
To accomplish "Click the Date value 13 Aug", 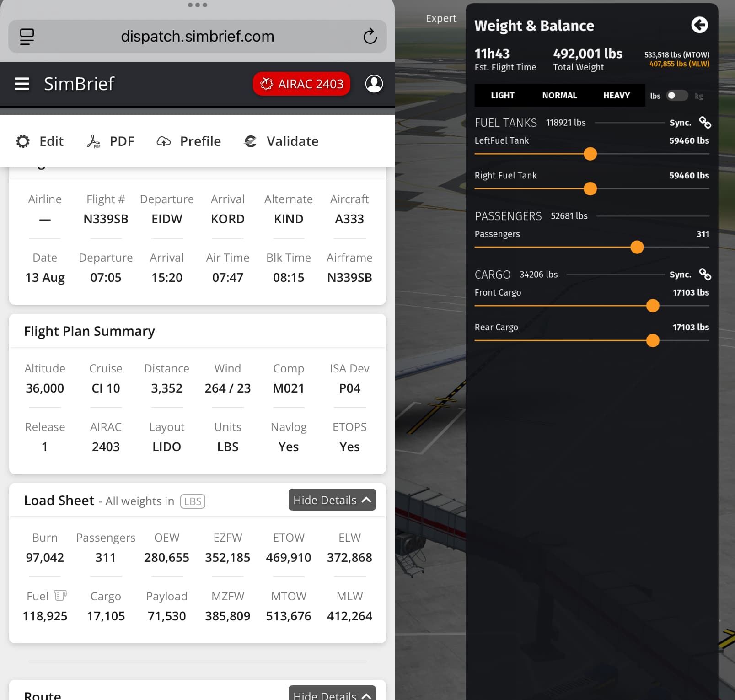I will pyautogui.click(x=45, y=277).
